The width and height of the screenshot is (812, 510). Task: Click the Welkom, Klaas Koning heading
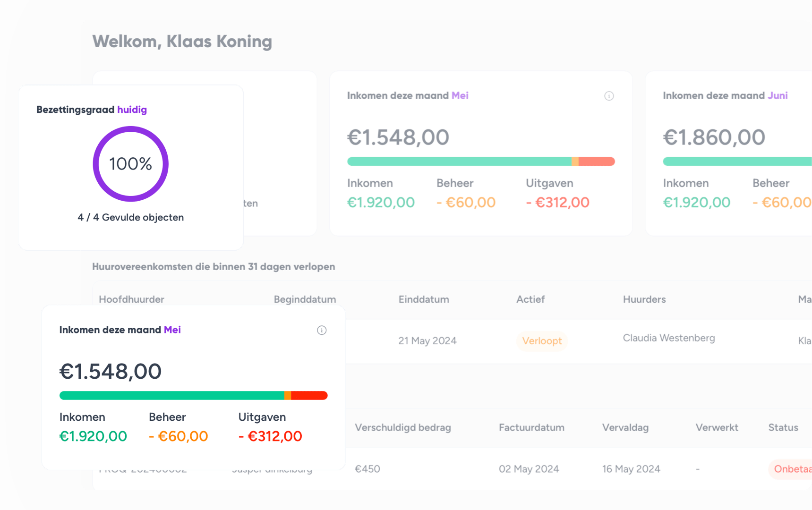(182, 42)
